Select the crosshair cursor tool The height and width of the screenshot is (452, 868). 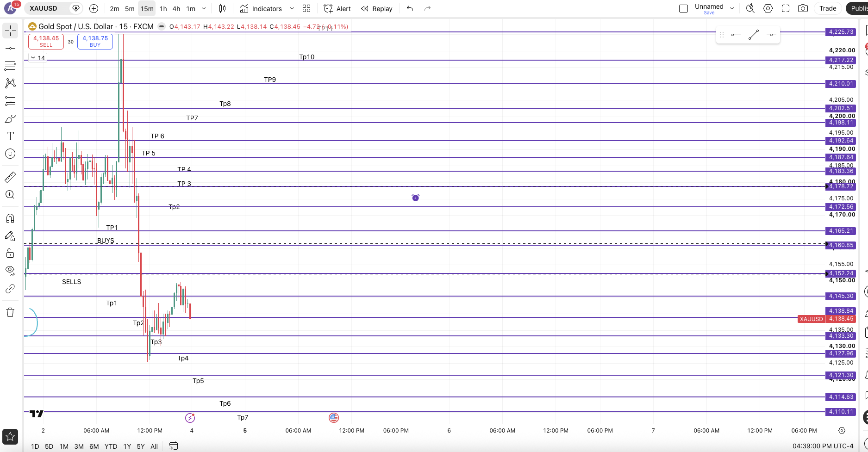(10, 31)
